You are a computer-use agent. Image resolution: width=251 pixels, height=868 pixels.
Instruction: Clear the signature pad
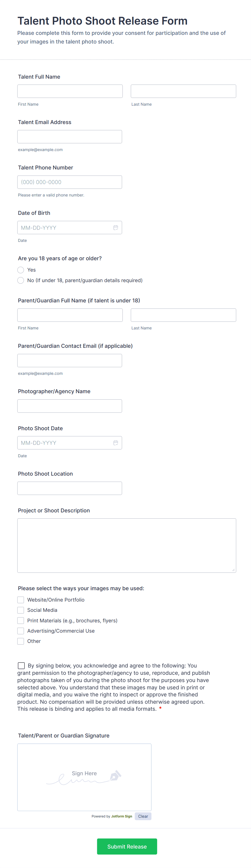pos(143,816)
